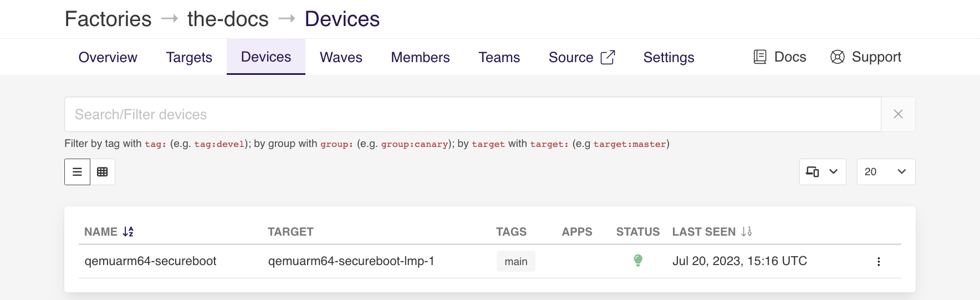
Task: Expand the 20 per page dropdown
Action: (x=885, y=172)
